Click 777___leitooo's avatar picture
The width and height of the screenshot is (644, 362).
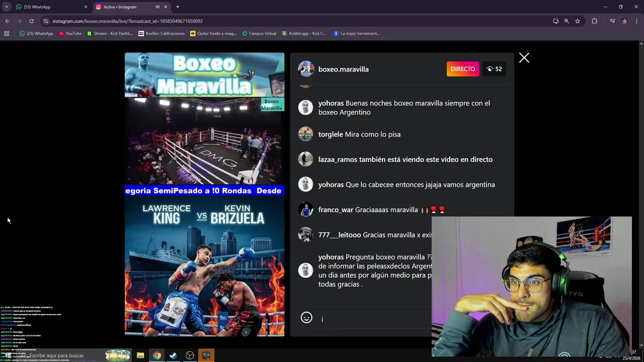(305, 234)
